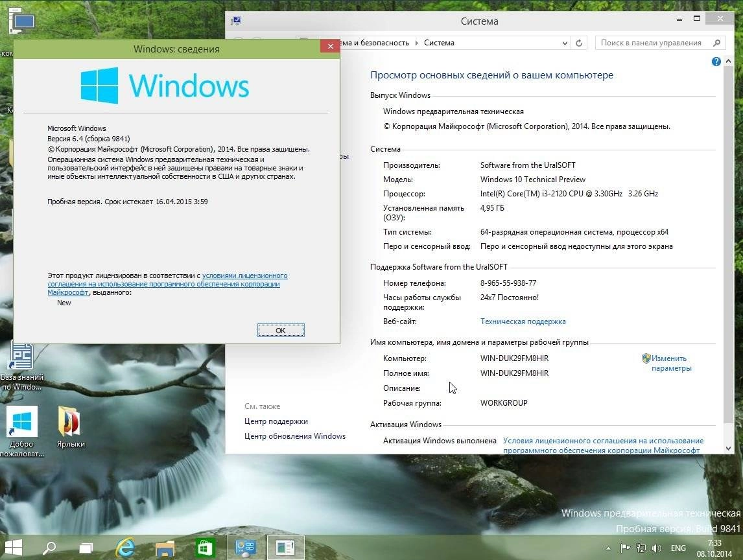Open База знаний по Windows desktop icon
The width and height of the screenshot is (743, 560).
coord(21,367)
